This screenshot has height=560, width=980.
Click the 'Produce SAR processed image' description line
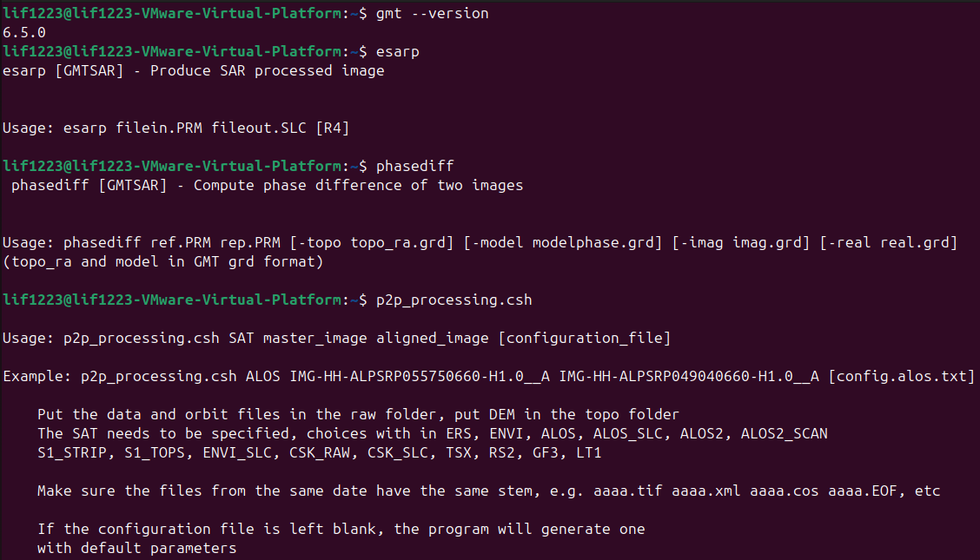tap(267, 70)
